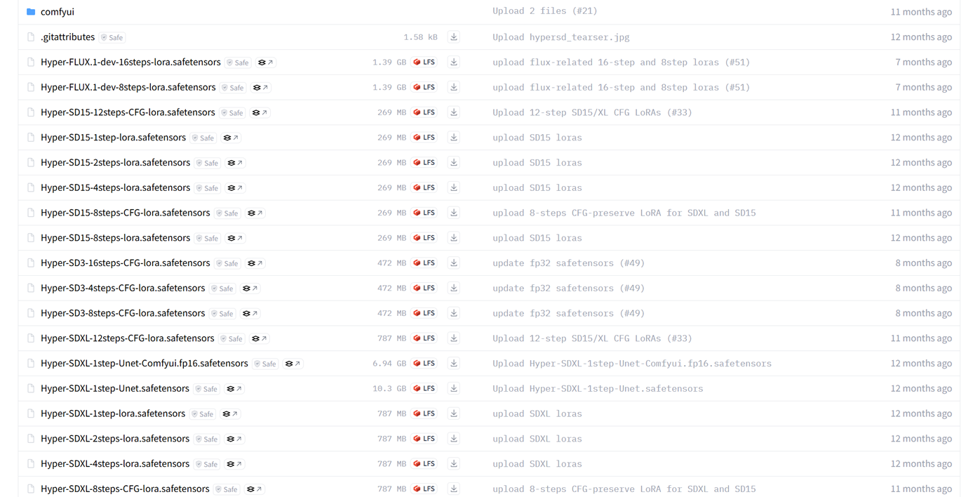
Task: Open commit 'upload flux-related 16-step and 8step loras (#51)'
Action: [620, 62]
